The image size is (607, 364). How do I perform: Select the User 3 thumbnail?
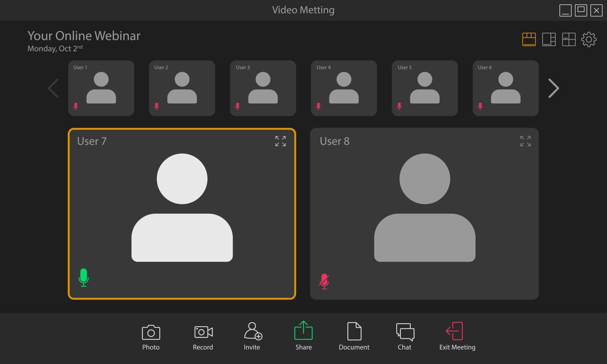(263, 88)
